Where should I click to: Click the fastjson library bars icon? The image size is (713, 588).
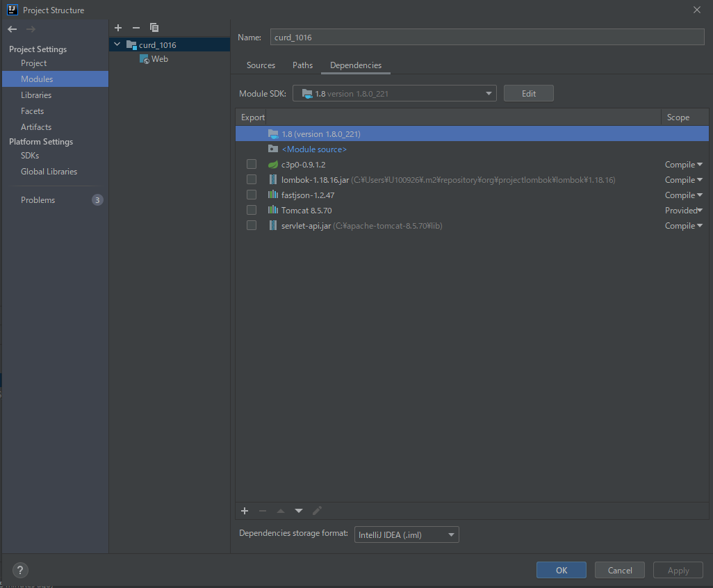point(273,195)
